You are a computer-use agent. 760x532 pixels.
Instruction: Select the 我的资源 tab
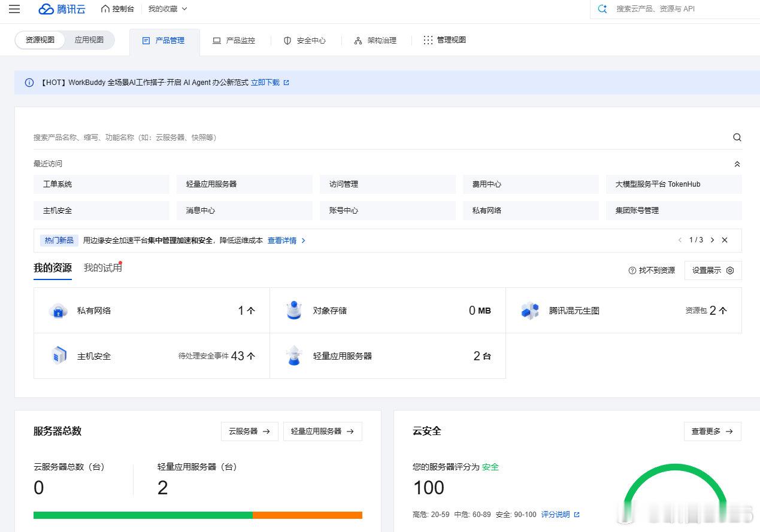[53, 268]
